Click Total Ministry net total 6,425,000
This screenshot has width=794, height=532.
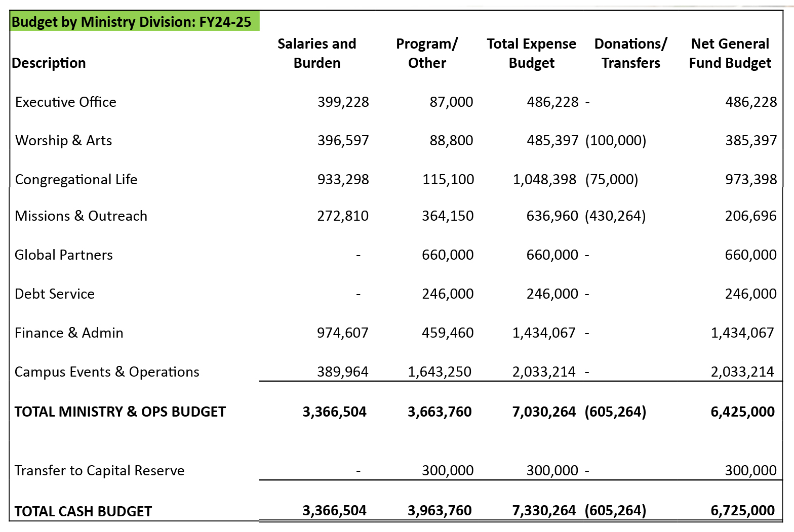[x=742, y=412]
